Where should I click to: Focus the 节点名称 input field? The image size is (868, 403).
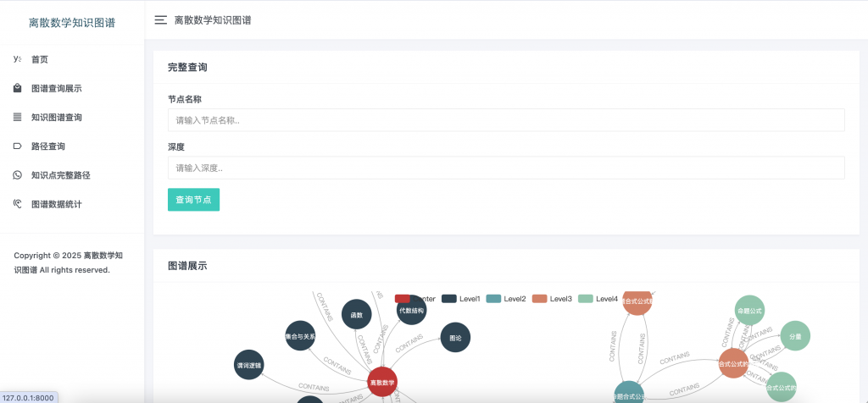(x=506, y=120)
